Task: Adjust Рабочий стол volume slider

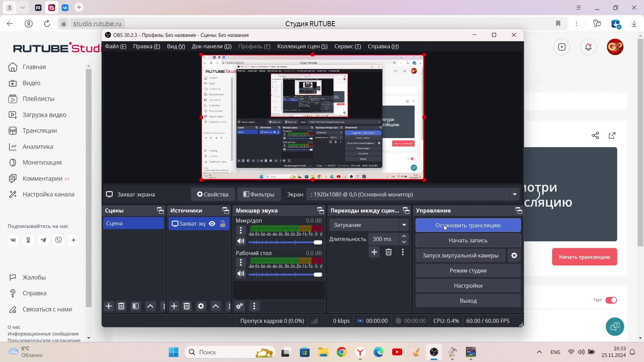Action: point(285,275)
